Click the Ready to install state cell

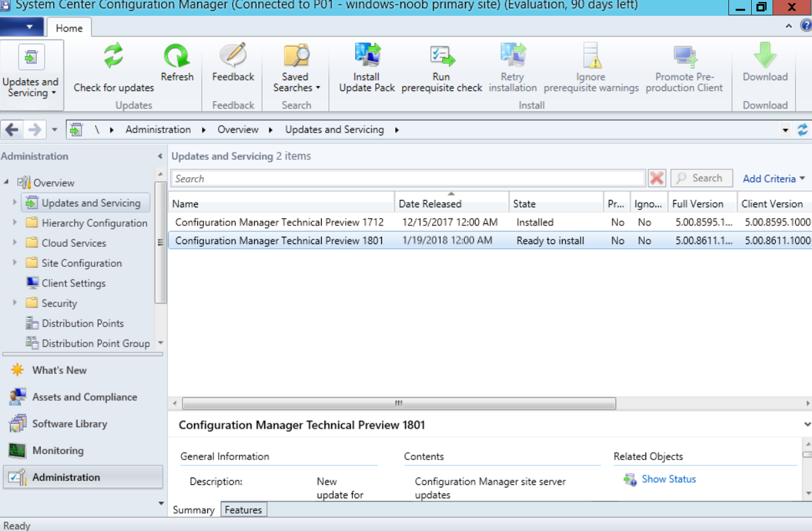click(x=550, y=241)
